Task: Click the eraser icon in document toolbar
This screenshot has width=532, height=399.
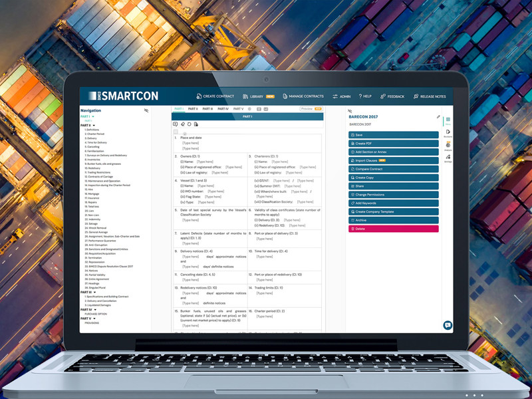Action: (182, 124)
